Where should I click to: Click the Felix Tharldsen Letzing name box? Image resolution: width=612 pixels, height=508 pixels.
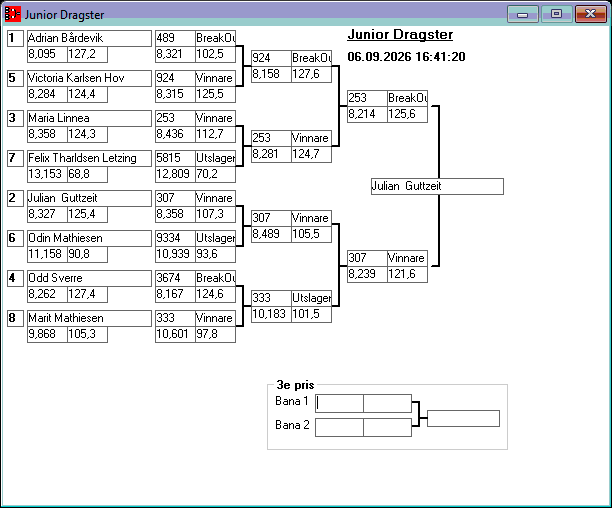click(89, 158)
